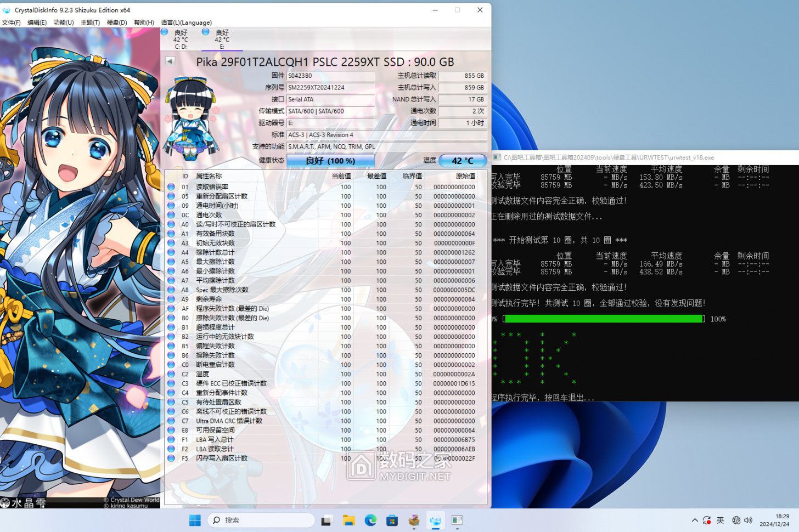Click raw value 000000001262 of 擦除计数总计

(x=454, y=252)
